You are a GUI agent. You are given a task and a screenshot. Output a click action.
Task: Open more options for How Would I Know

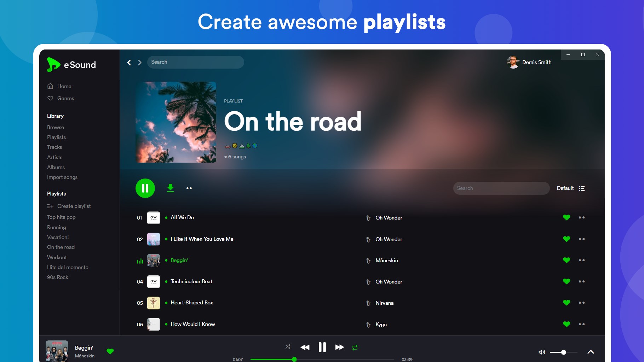(582, 324)
